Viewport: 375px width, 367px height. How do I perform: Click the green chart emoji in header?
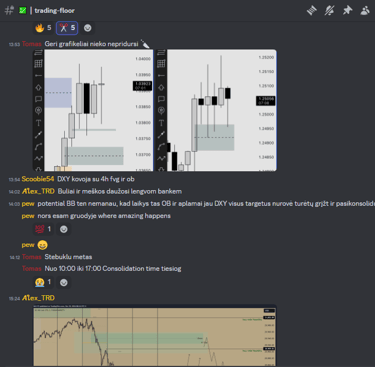(x=22, y=10)
